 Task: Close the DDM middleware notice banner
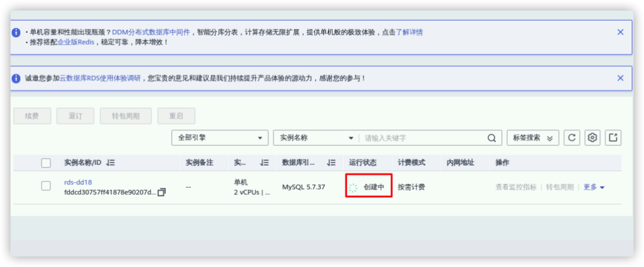[620, 32]
